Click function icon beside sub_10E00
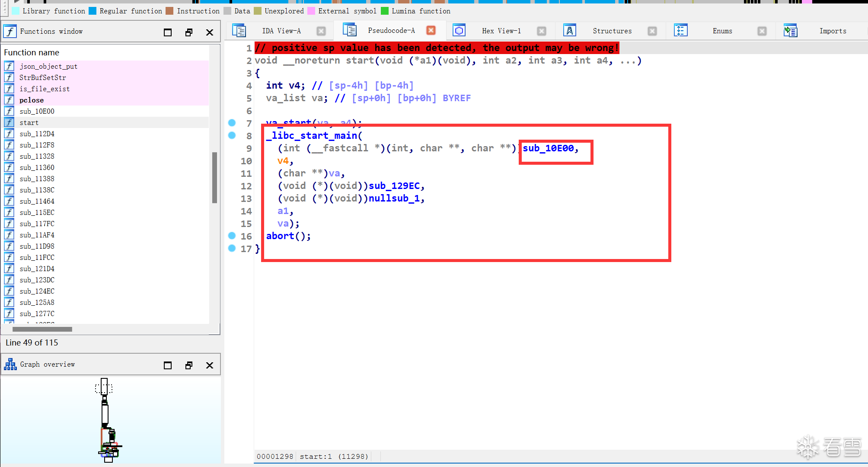The height and width of the screenshot is (467, 868). [9, 111]
